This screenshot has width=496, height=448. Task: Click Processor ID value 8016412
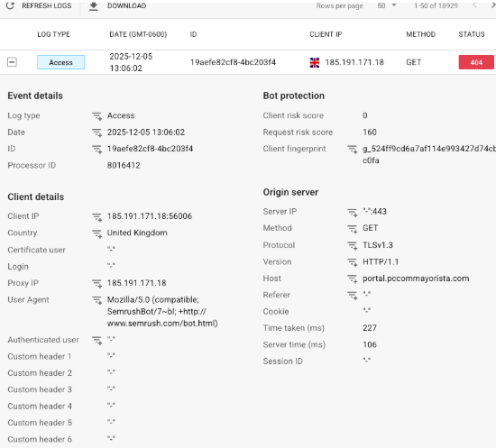124,165
